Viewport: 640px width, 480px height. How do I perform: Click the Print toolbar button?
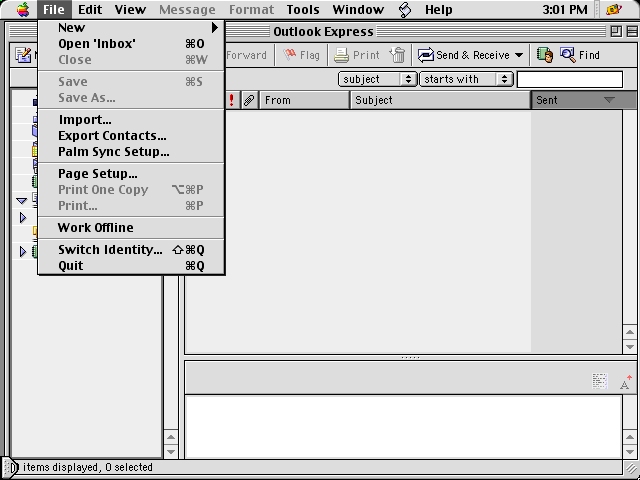(x=357, y=55)
